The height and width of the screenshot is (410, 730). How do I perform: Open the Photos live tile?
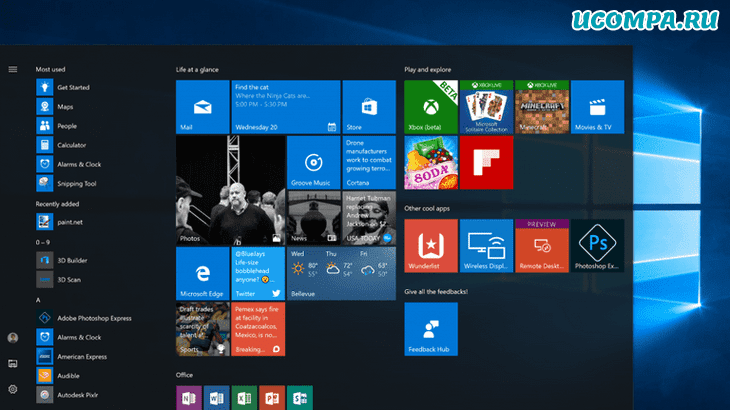click(x=229, y=190)
